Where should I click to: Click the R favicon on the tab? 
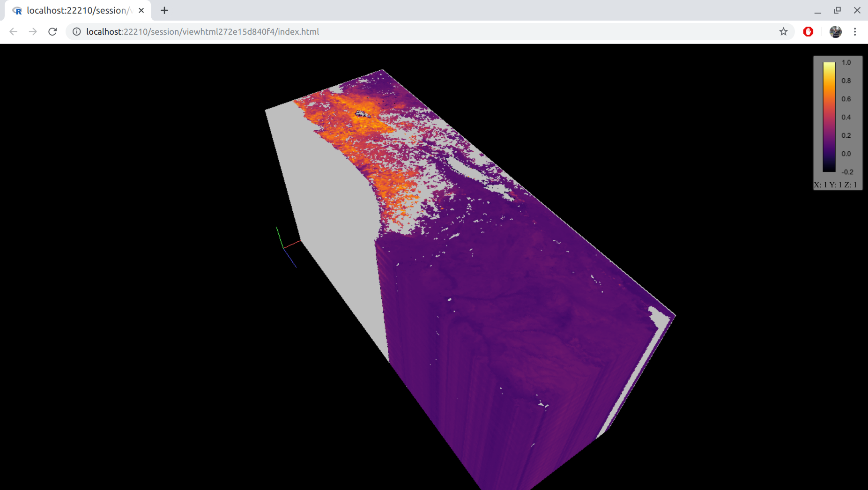(17, 10)
